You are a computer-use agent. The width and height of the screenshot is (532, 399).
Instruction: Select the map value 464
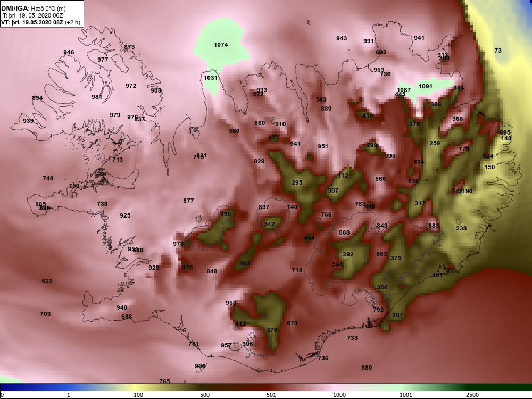tap(309, 238)
